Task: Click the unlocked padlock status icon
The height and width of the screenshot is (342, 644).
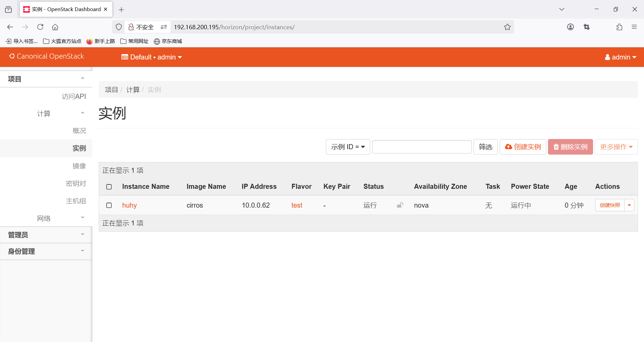Action: click(x=400, y=205)
